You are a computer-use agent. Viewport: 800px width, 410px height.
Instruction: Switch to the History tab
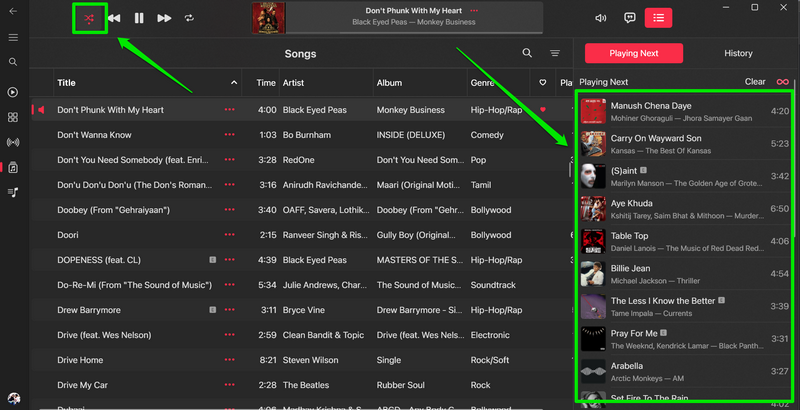click(738, 53)
